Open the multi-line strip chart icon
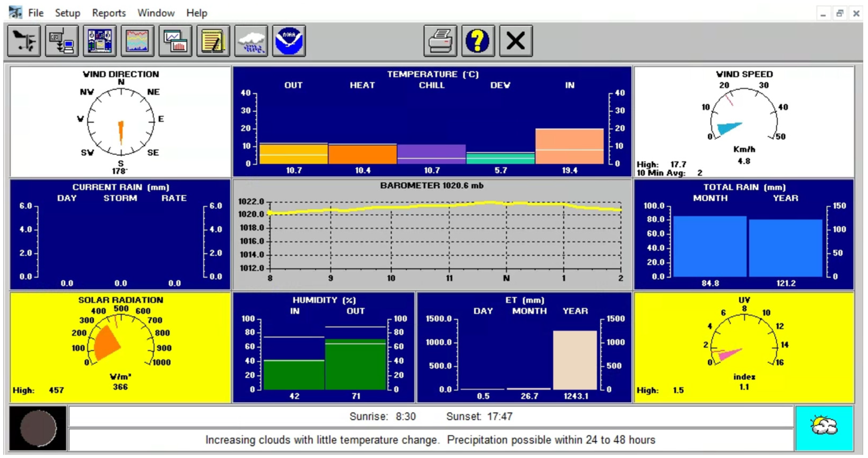Viewport: 868px width, 458px height. pyautogui.click(x=137, y=41)
